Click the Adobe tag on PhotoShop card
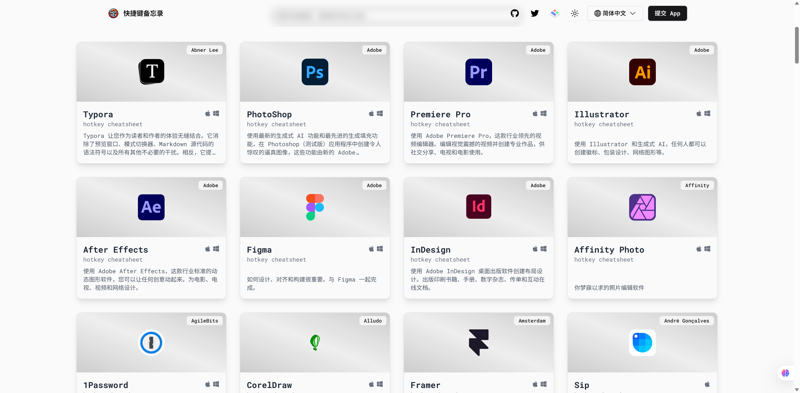 click(x=374, y=50)
